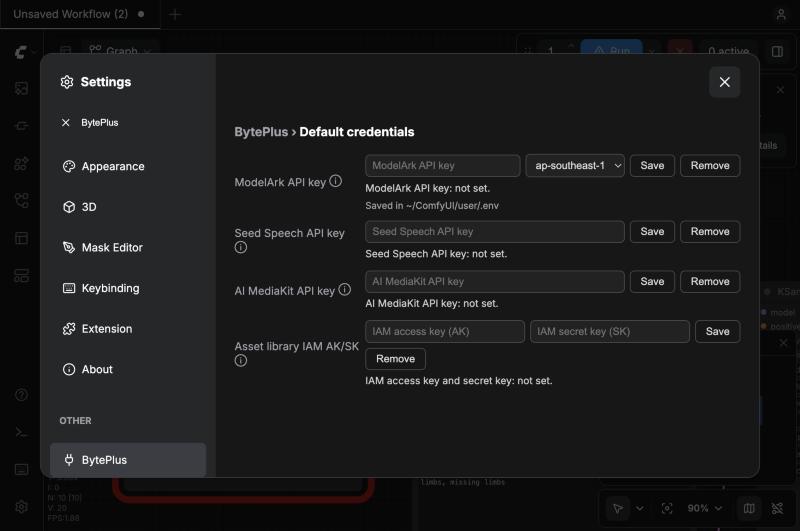The width and height of the screenshot is (800, 531).
Task: Click the ModelArk API key input field
Action: click(x=442, y=166)
